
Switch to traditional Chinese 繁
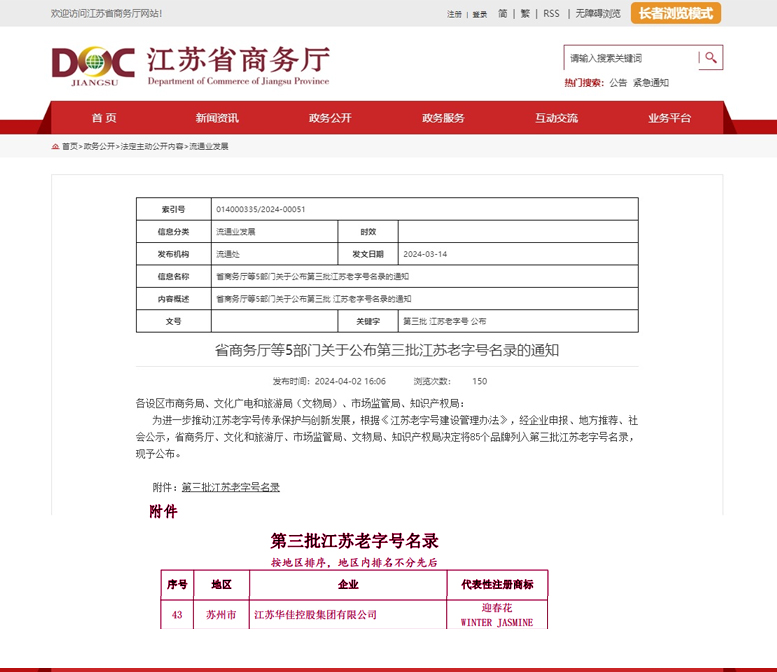pos(525,14)
